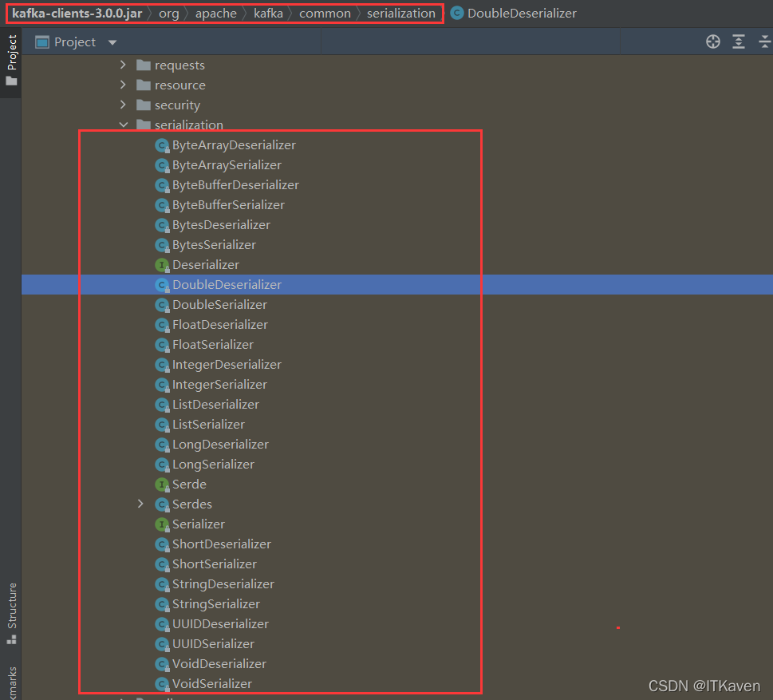
Task: Click the class icon beside DoubleDeserializer breadcrumb
Action: pos(456,13)
